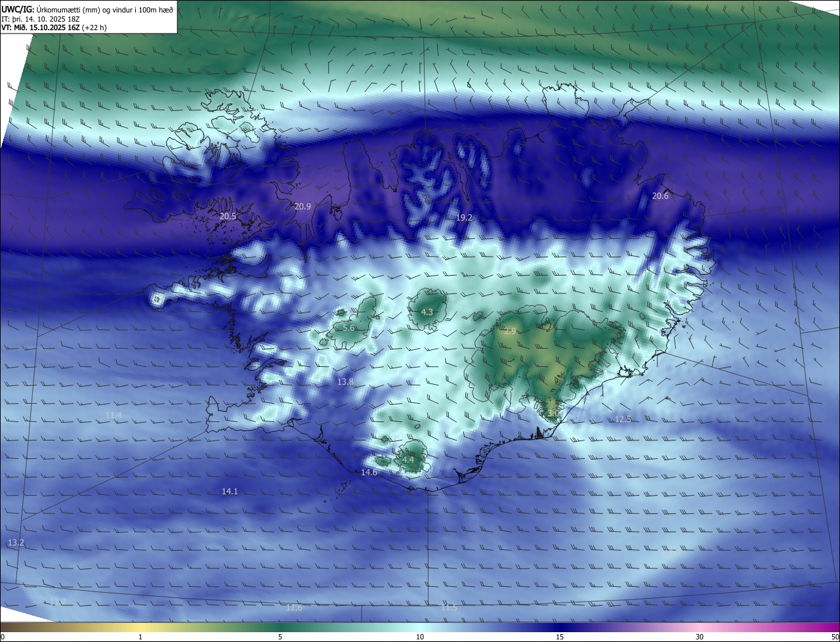Viewport: 840px width, 642px height.
Task: Click the map value 13.8
Action: click(x=345, y=381)
